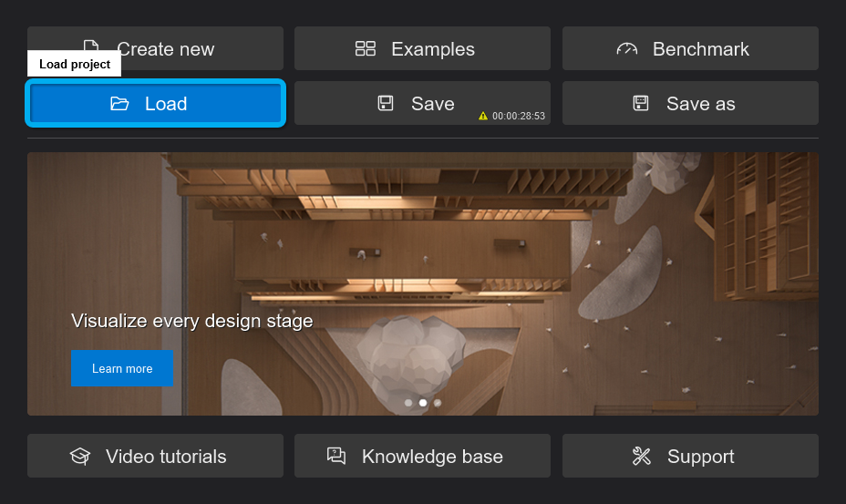Select the middle carousel dot on the banner

tap(423, 403)
